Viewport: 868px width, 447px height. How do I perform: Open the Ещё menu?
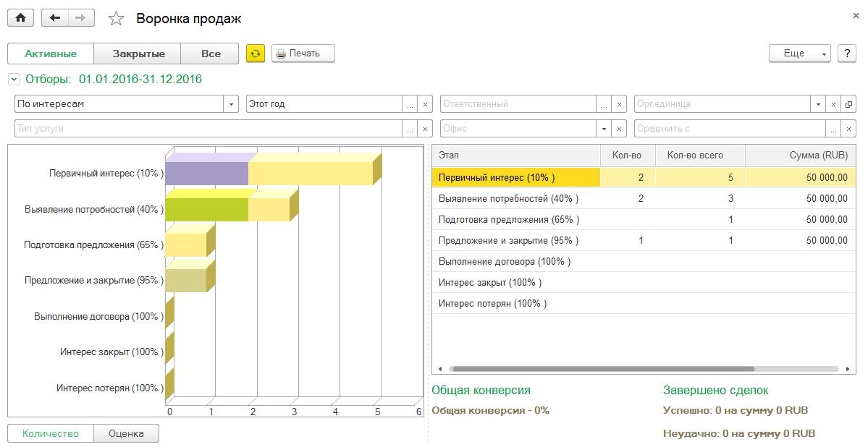pos(796,53)
